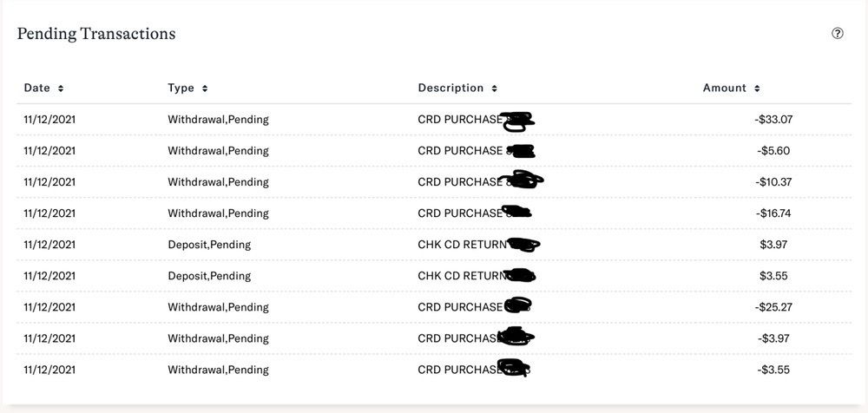
Task: Select the -$16.74 card purchase row
Action: (434, 213)
